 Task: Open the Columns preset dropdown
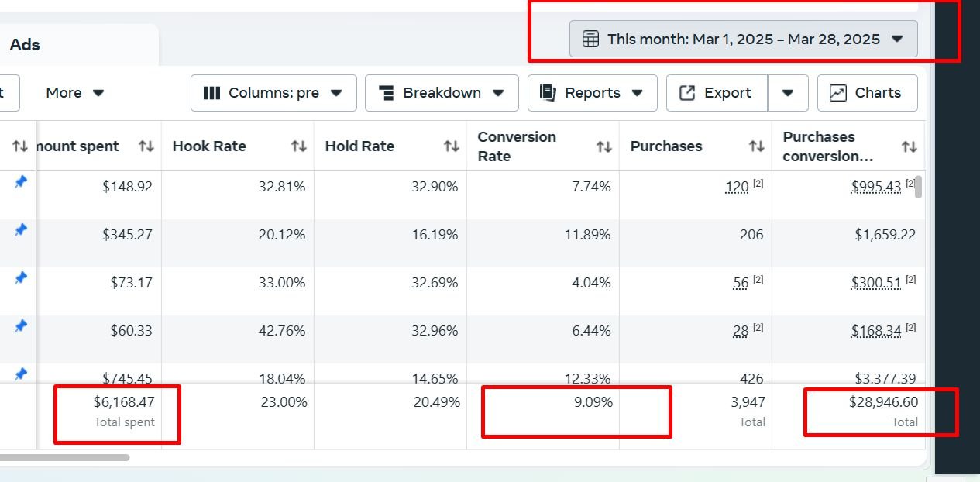(x=273, y=93)
